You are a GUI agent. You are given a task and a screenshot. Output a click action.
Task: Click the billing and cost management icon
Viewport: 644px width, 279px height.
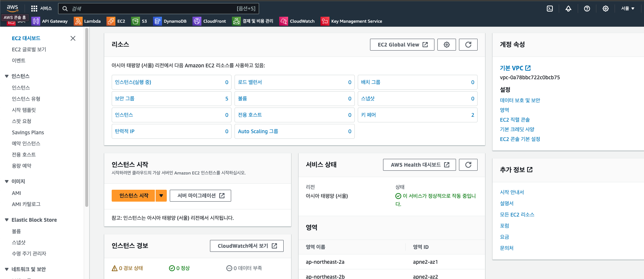[236, 21]
